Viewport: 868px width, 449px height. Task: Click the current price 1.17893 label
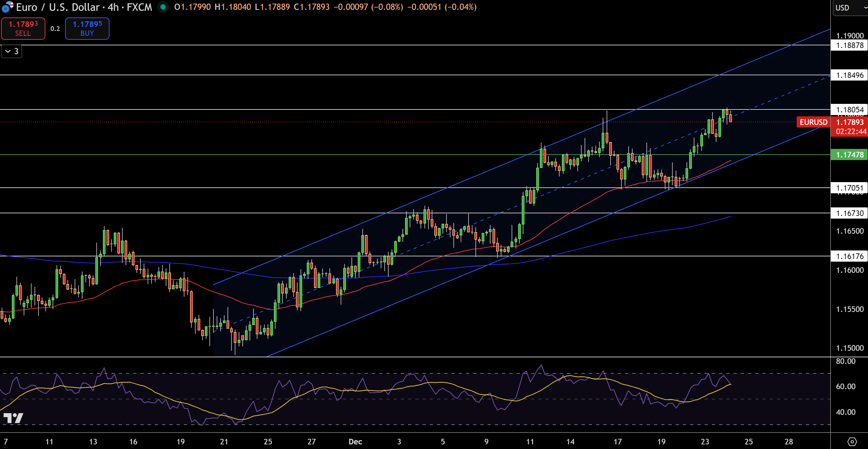(850, 122)
